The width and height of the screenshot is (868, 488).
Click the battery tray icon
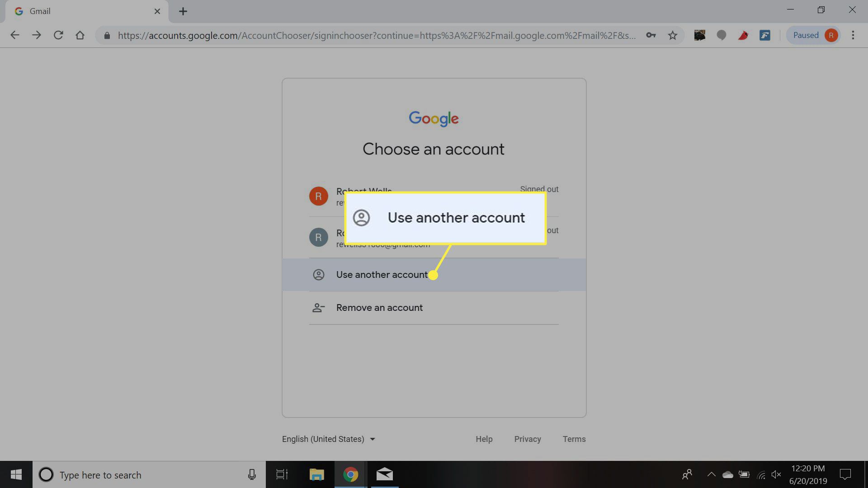pyautogui.click(x=744, y=474)
